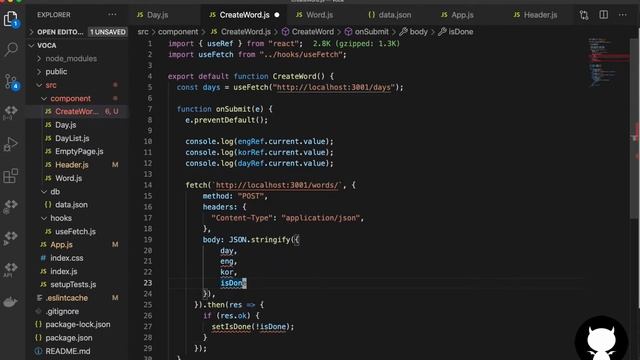The width and height of the screenshot is (640, 360).
Task: Click the Explorer panel more actions ellipsis
Action: tap(112, 15)
